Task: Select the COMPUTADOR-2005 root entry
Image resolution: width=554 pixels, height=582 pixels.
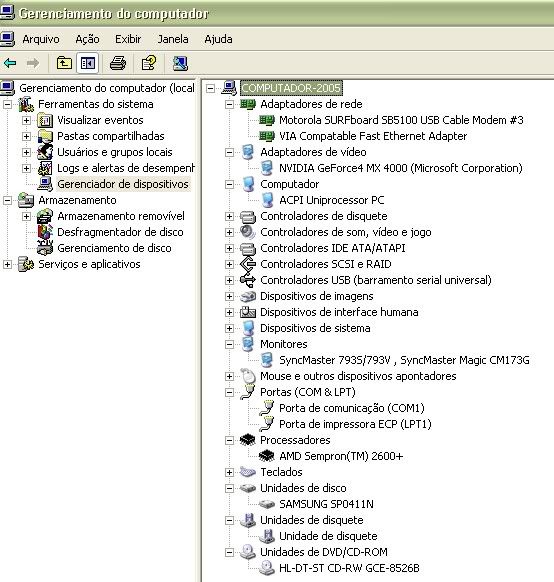Action: [291, 88]
